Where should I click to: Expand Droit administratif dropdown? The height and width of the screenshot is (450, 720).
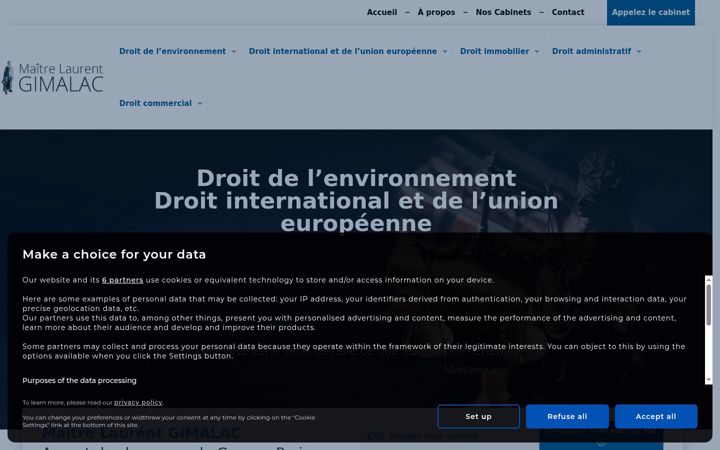pos(596,51)
